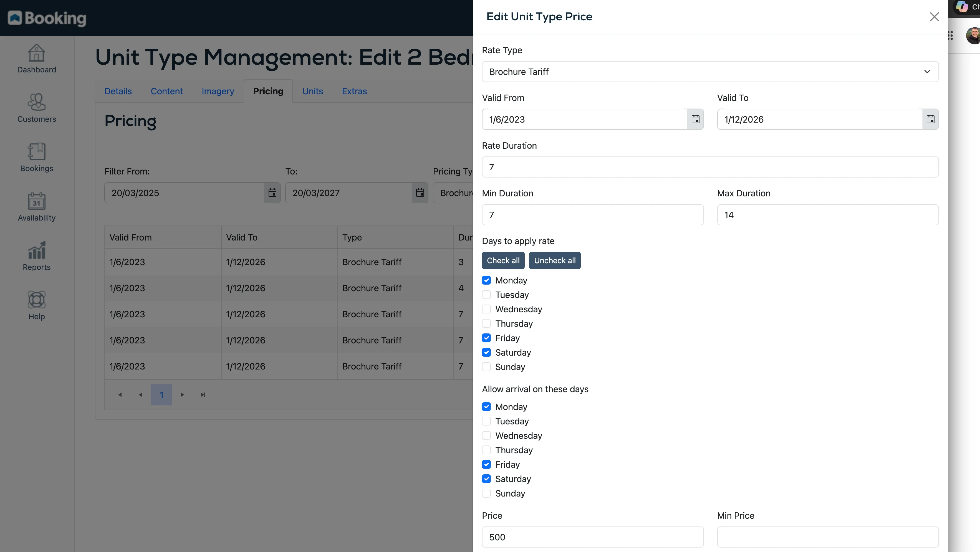Image resolution: width=980 pixels, height=552 pixels.
Task: Switch to the Units tab
Action: [312, 91]
